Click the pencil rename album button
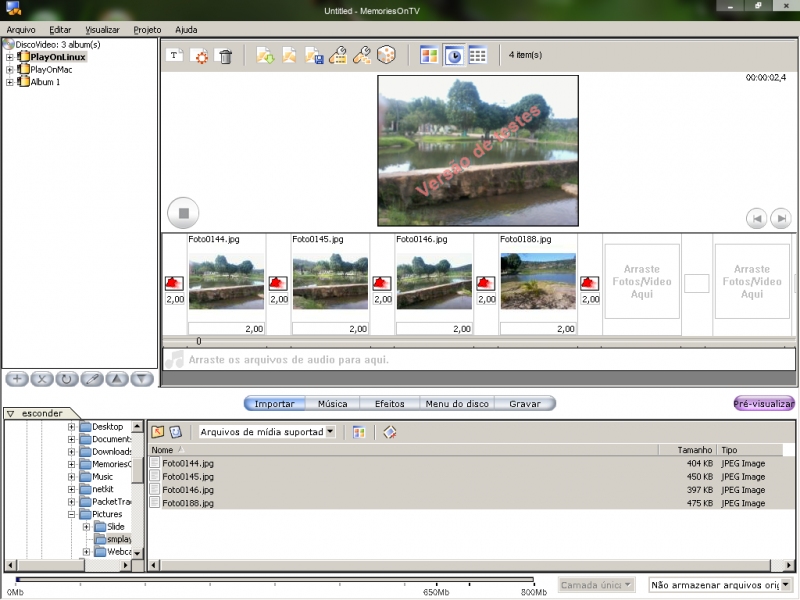The image size is (800, 600). (92, 379)
